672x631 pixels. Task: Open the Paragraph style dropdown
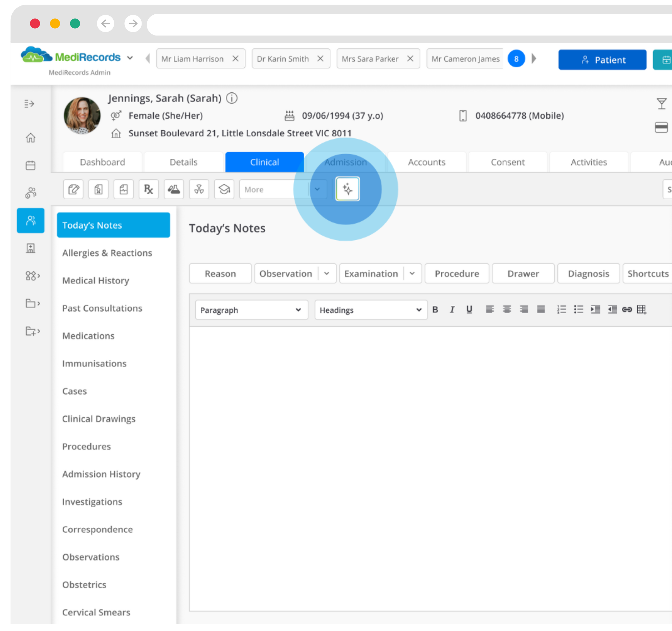point(251,310)
